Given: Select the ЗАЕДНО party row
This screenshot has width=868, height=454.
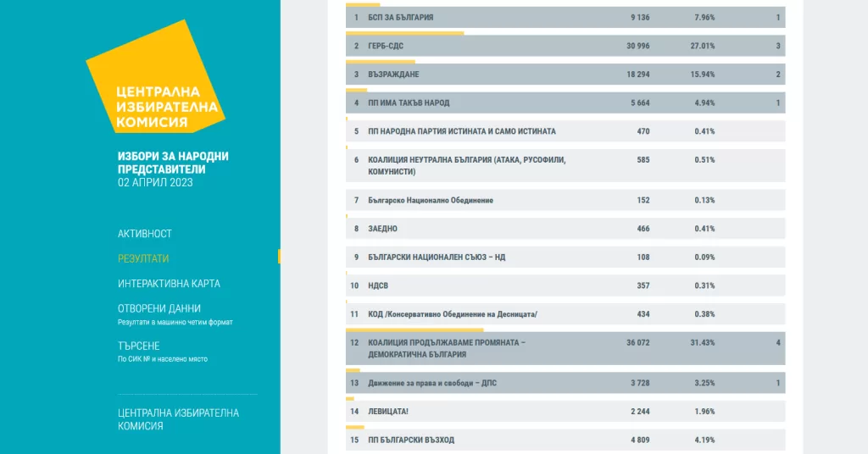Looking at the screenshot, I should click(x=565, y=229).
